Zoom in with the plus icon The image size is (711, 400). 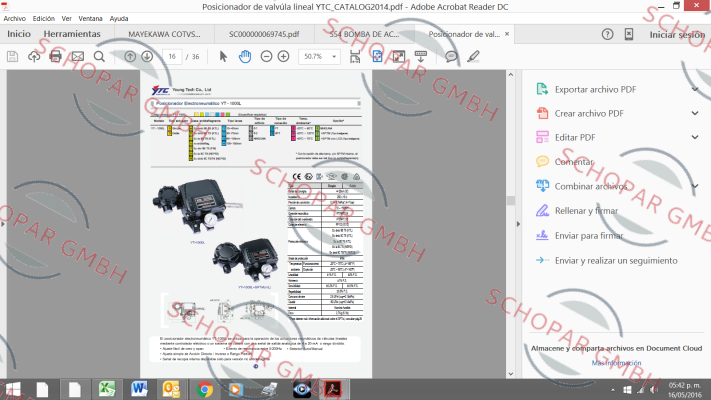pyautogui.click(x=283, y=57)
